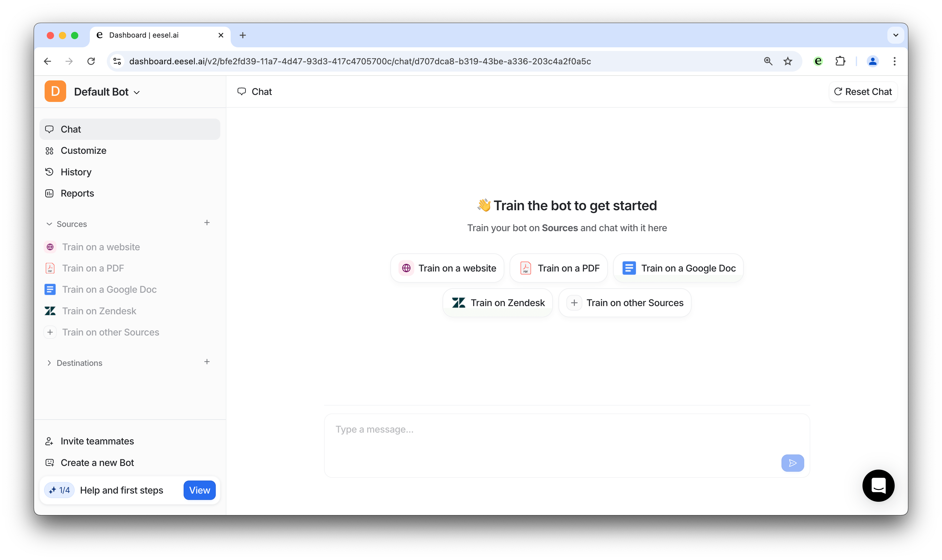Click the Chat icon in sidebar

pyautogui.click(x=49, y=129)
